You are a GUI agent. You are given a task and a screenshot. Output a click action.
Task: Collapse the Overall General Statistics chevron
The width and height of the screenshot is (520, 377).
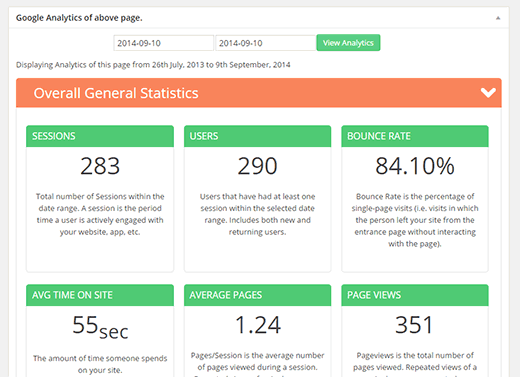488,93
